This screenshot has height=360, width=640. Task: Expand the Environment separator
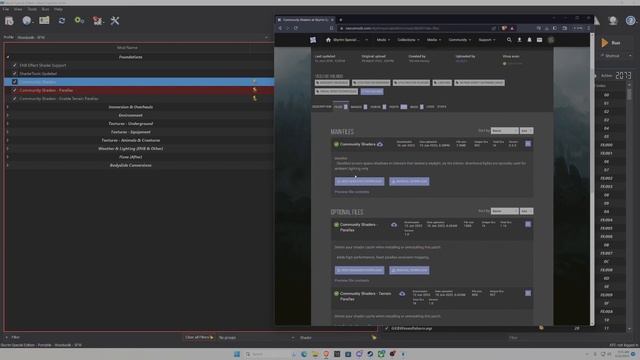tap(8, 115)
